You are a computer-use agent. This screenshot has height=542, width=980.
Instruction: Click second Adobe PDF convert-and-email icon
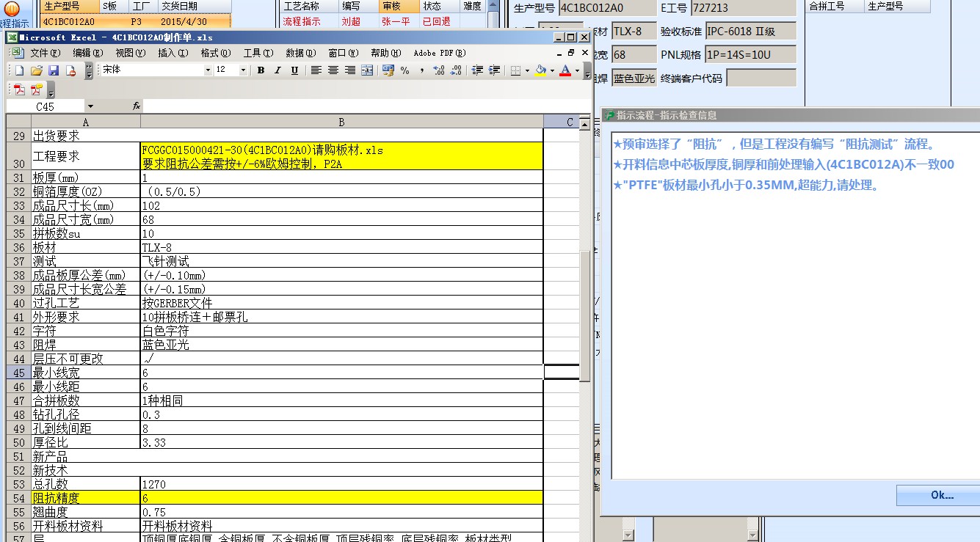coord(37,89)
